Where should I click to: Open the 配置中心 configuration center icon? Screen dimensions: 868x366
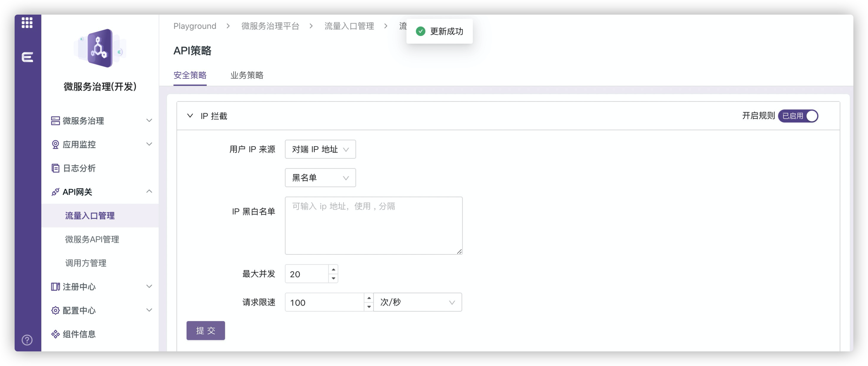pos(55,310)
